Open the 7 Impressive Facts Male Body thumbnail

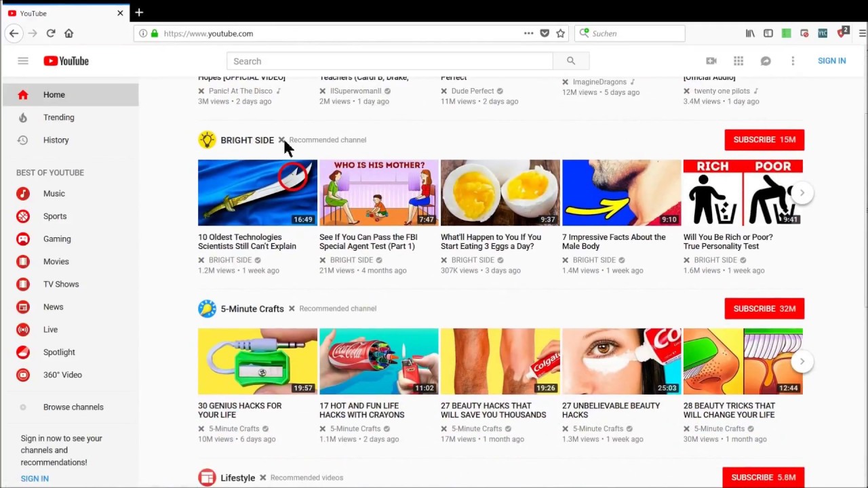coord(622,192)
